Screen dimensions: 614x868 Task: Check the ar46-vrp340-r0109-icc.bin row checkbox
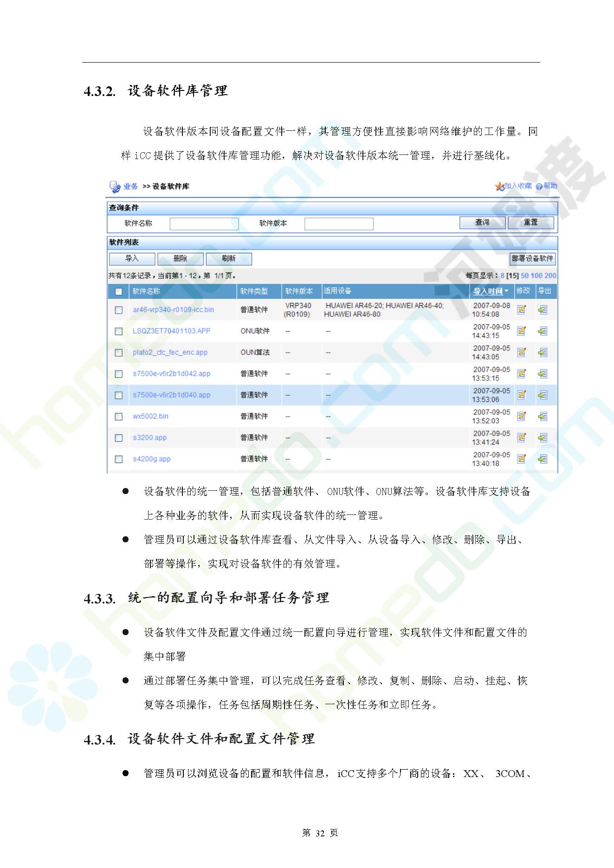point(119,310)
